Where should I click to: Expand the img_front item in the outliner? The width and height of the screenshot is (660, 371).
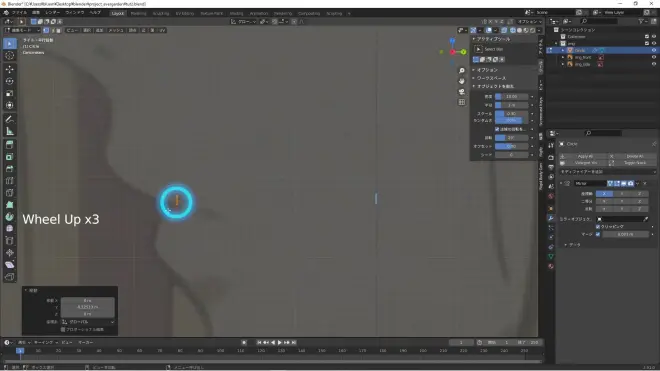tap(563, 57)
